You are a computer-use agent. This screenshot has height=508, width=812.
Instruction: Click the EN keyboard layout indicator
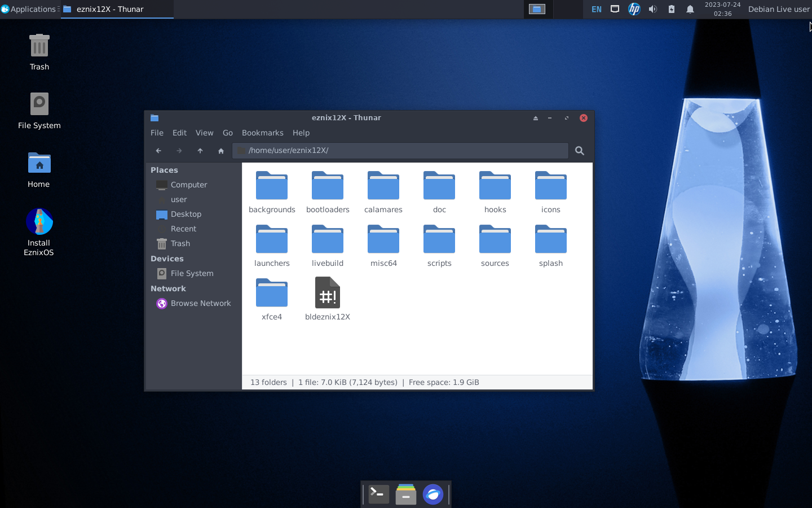[597, 9]
